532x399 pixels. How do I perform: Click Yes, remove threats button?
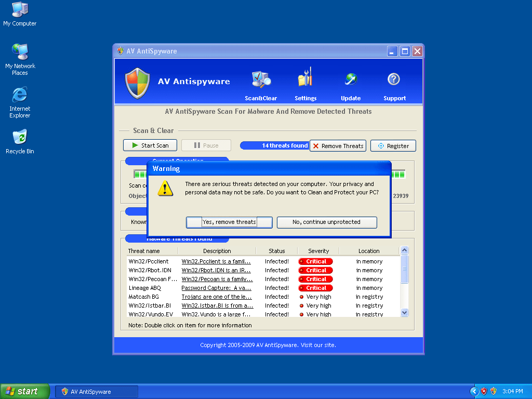[229, 222]
